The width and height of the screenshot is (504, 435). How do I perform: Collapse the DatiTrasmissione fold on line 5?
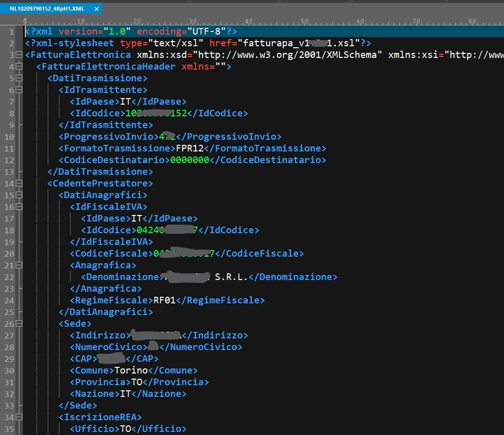[19, 78]
